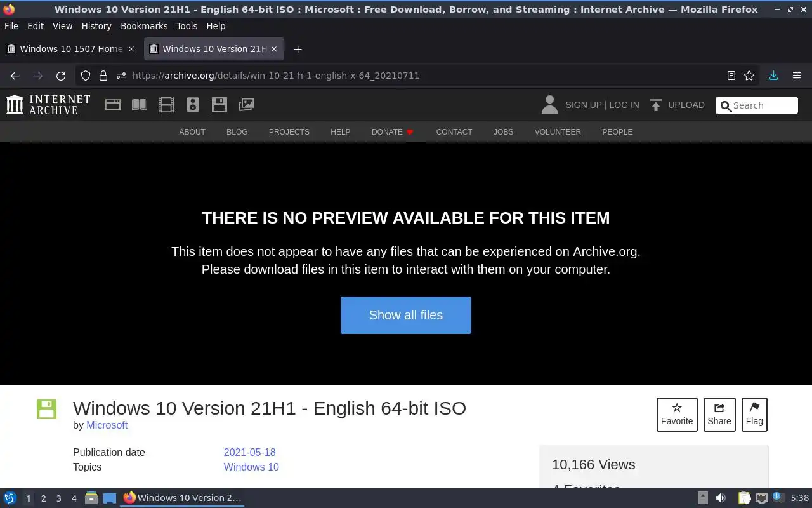The height and width of the screenshot is (508, 812).
Task: Open the History menu
Action: pos(96,26)
